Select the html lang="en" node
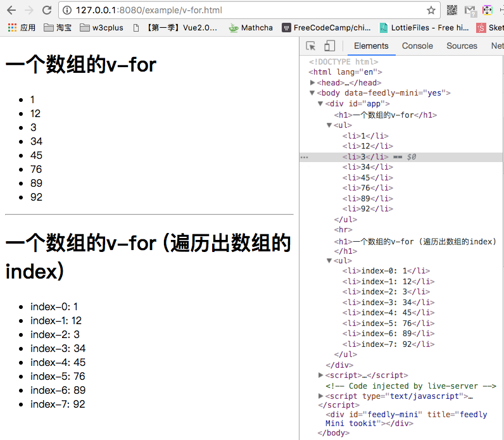504x440 pixels. (x=346, y=72)
